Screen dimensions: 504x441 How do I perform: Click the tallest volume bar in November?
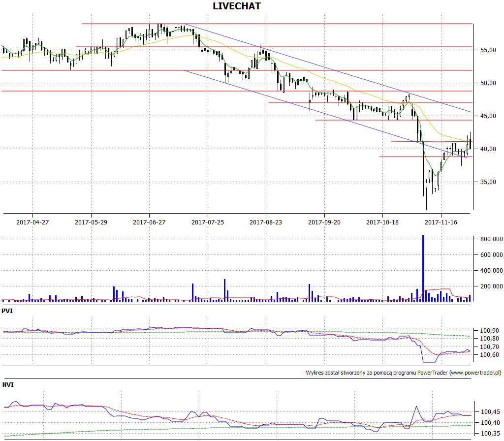coord(423,268)
